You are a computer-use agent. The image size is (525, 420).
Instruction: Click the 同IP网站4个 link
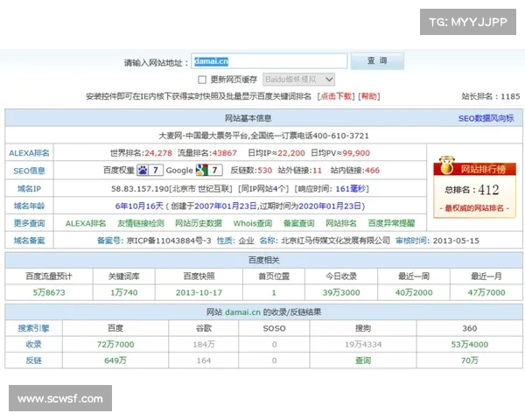[263, 189]
